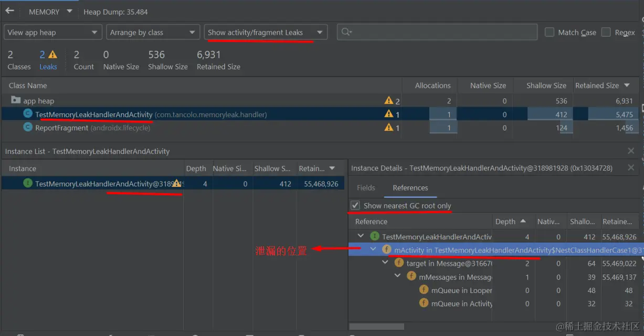Click the field icon of mQueue in Looper
The height and width of the screenshot is (336, 644).
(424, 290)
